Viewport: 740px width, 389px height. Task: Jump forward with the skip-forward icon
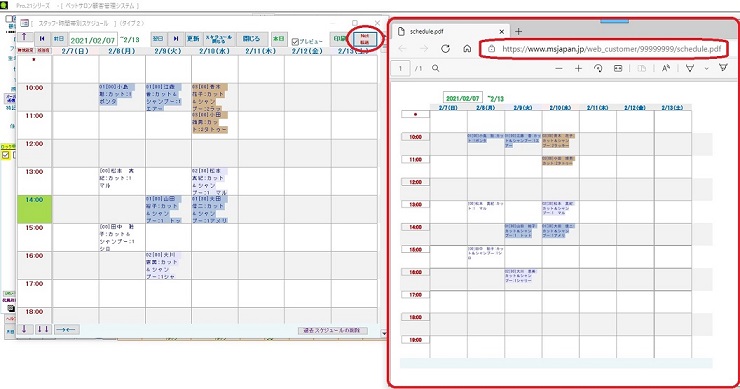click(176, 39)
